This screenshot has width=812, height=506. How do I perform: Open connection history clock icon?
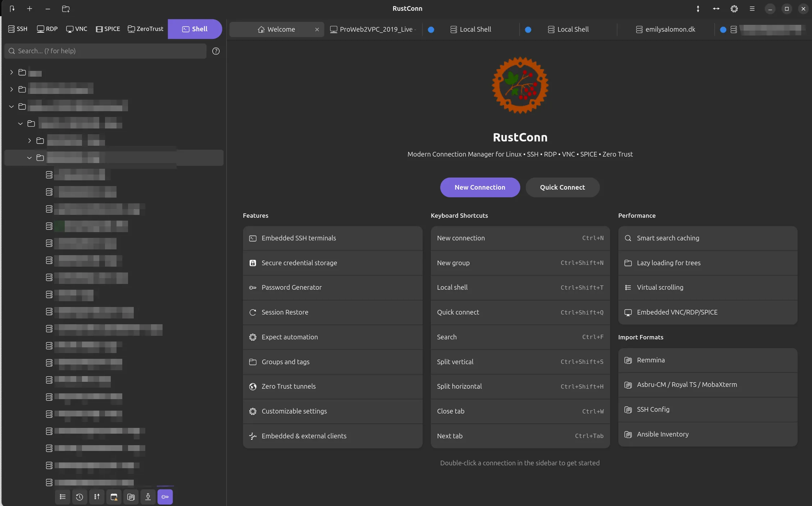tap(79, 497)
